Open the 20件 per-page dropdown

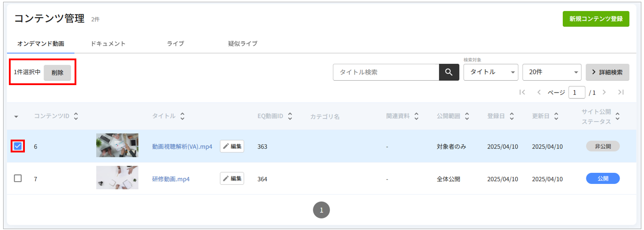(552, 72)
